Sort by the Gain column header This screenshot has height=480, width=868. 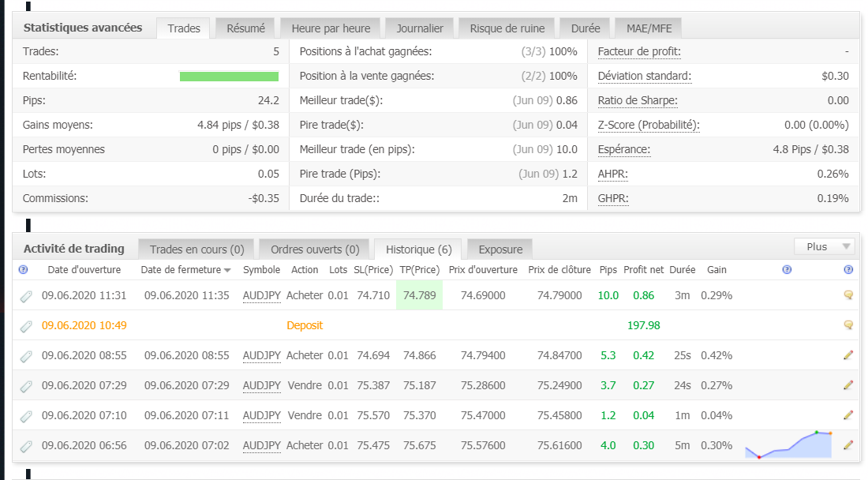point(716,270)
